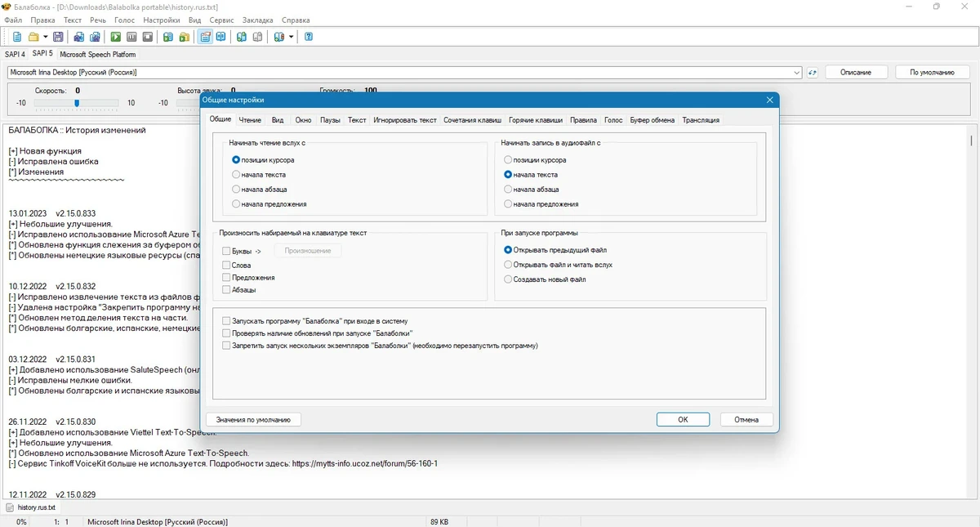
Task: Start reading aloud with green Play icon
Action: pos(116,37)
